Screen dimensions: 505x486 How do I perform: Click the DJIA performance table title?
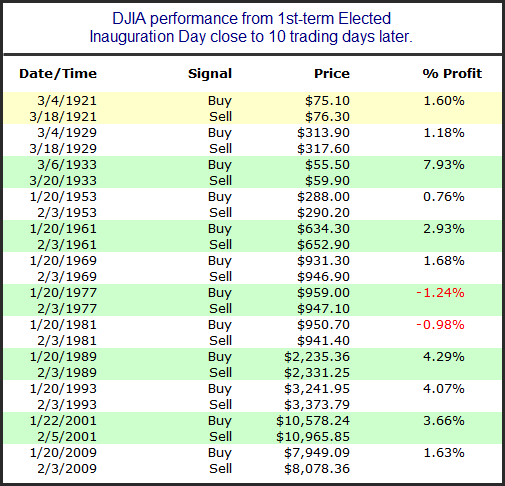coord(251,27)
